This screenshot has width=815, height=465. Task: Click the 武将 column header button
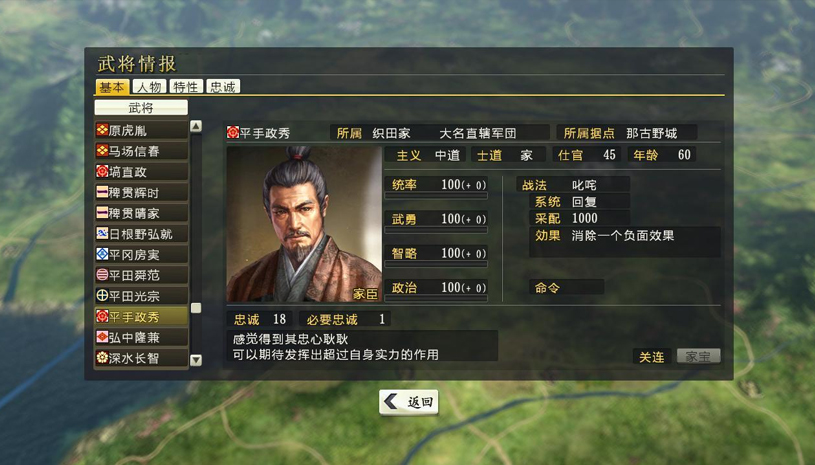click(141, 108)
